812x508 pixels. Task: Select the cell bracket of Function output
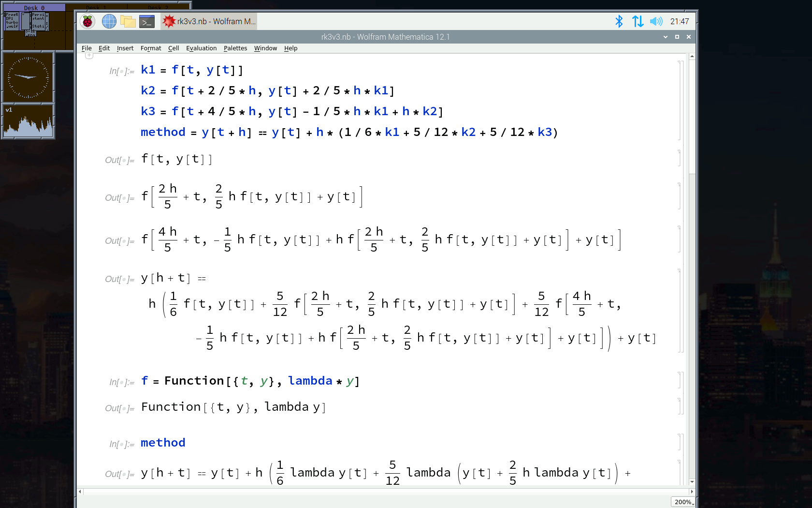(x=679, y=407)
